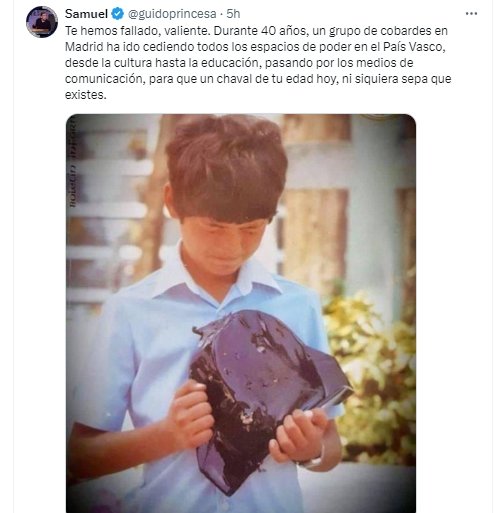Click the text line starting 'desde la cultura'
The width and height of the screenshot is (496, 513).
click(x=239, y=63)
